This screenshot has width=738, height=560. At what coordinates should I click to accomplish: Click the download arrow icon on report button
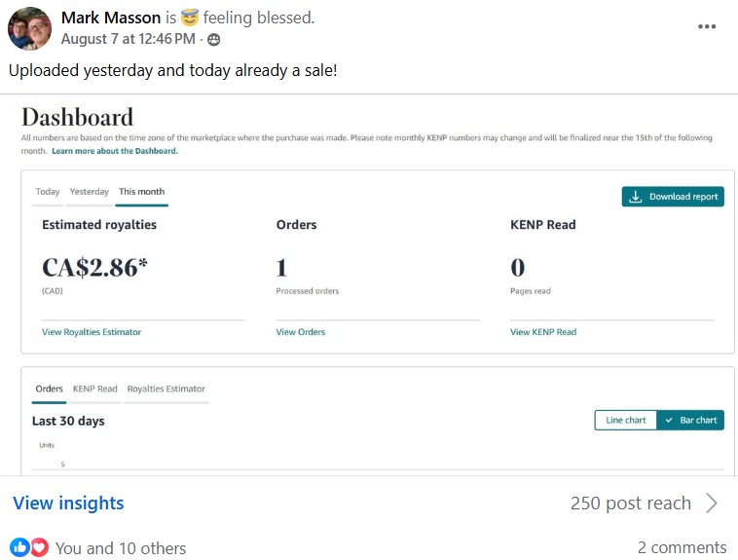636,197
